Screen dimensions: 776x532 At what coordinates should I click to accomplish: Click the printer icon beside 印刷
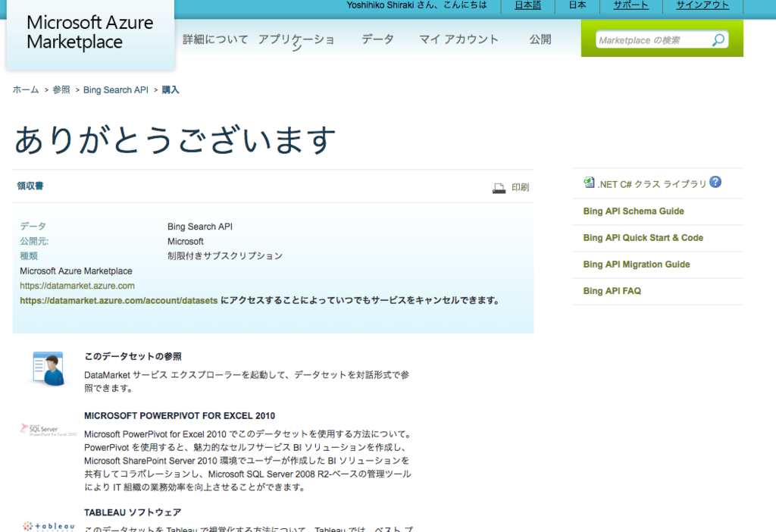tap(499, 187)
